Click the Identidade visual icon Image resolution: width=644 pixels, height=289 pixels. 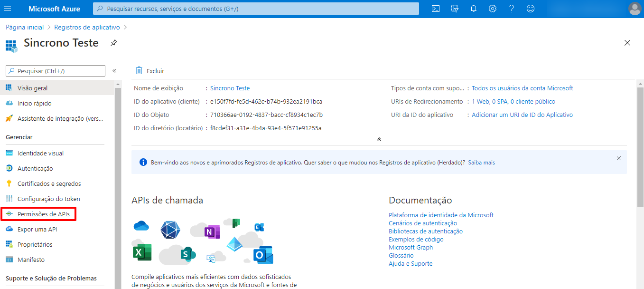(9, 153)
